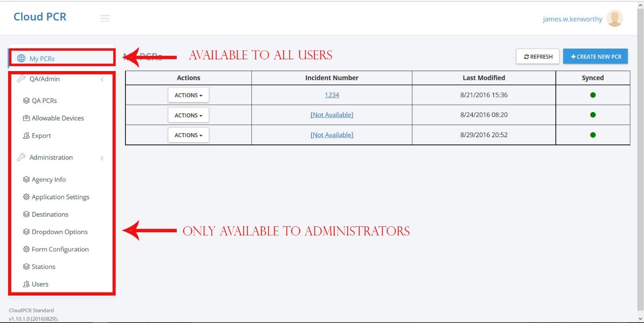Click the green synced dot for 8/24/2016 row

[593, 115]
